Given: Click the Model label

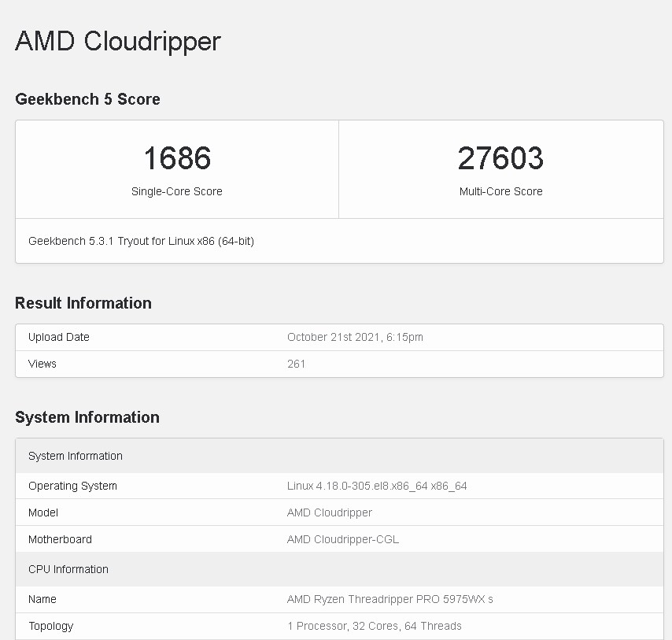Looking at the screenshot, I should 43,512.
